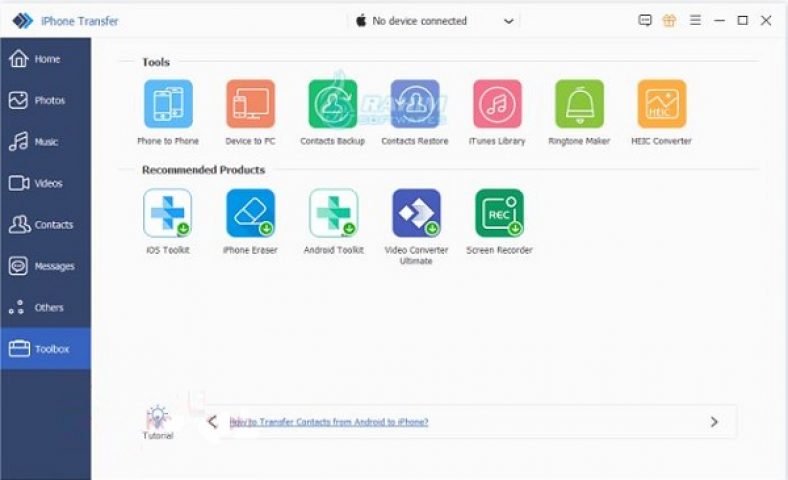Click the iPhone Transfer logo

tap(23, 21)
